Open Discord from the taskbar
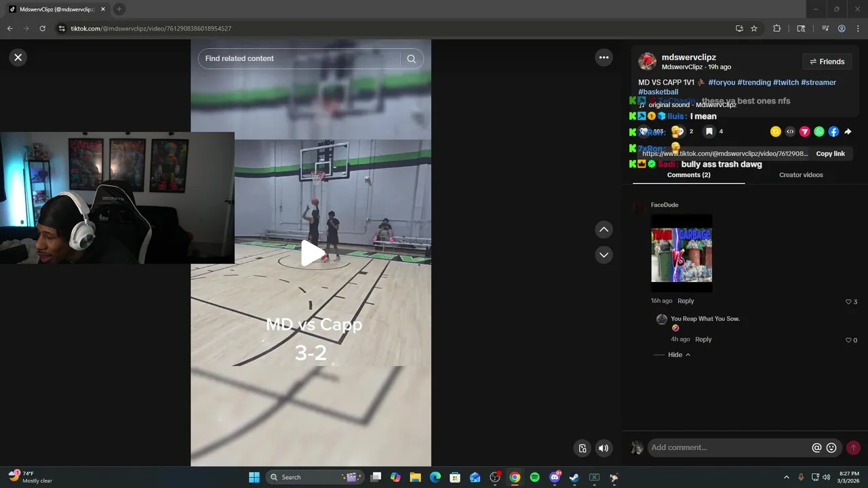Viewport: 868px width, 488px height. pos(555,477)
